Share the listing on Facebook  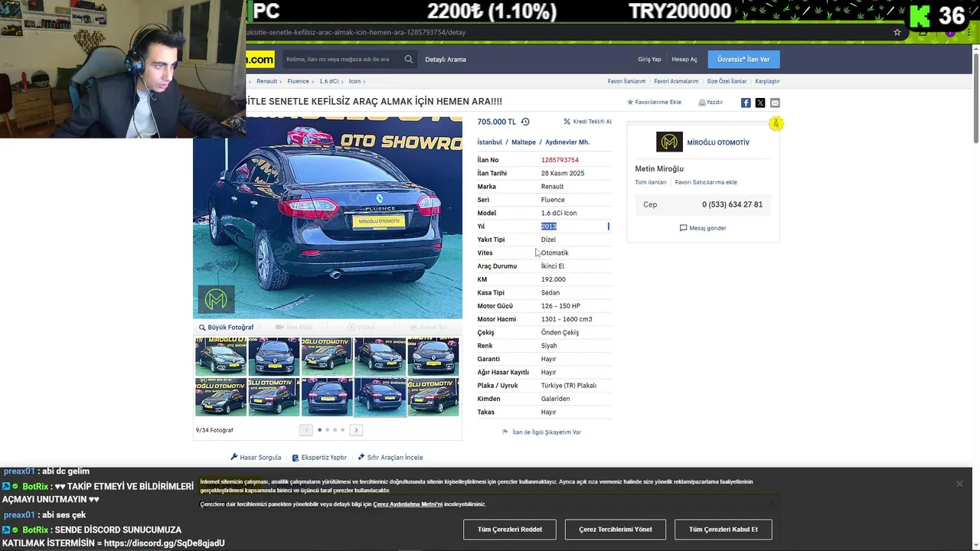click(746, 103)
